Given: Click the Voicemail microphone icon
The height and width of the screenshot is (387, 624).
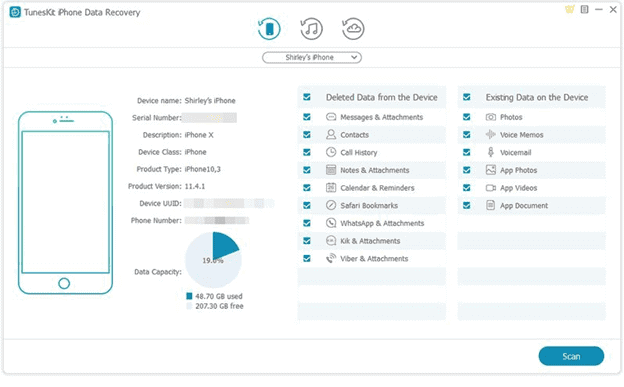Looking at the screenshot, I should tap(491, 152).
